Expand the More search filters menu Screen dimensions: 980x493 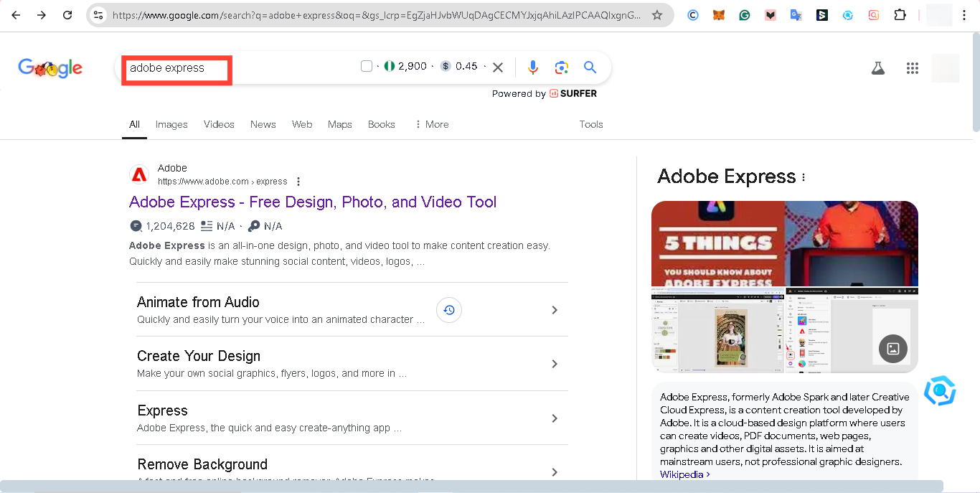point(432,124)
